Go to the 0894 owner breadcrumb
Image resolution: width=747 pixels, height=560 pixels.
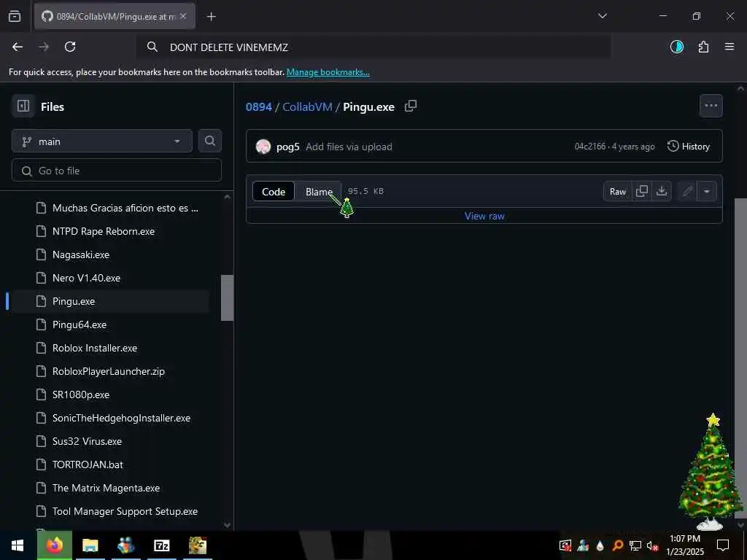click(259, 106)
